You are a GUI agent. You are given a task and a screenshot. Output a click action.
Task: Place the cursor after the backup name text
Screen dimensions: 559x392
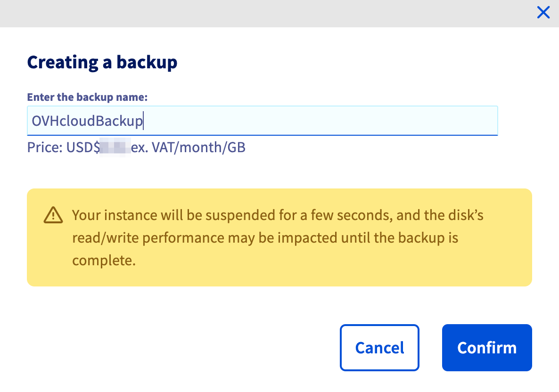coord(144,121)
